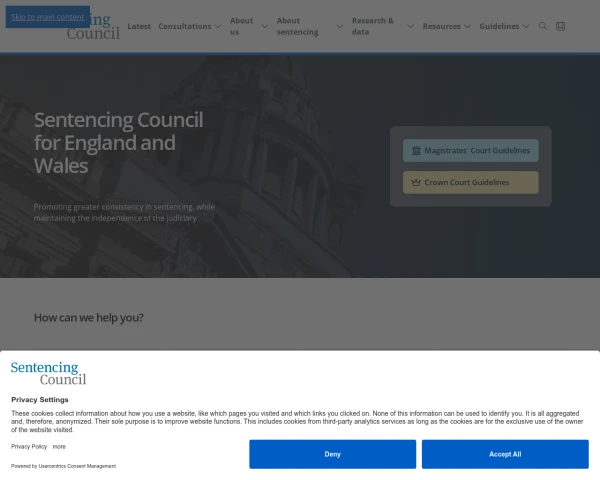The image size is (600, 480).
Task: Click Skip to main content link
Action: (47, 17)
